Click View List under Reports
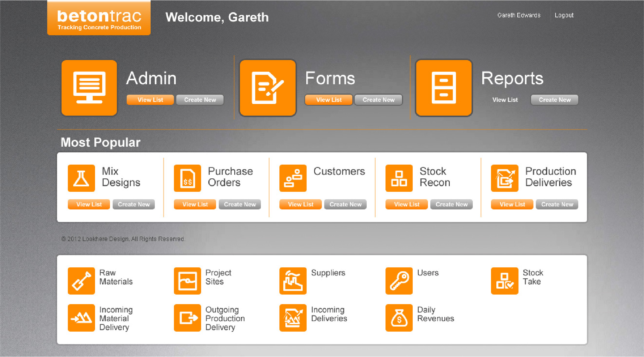Viewport: 644px width, 357px height. pos(505,100)
